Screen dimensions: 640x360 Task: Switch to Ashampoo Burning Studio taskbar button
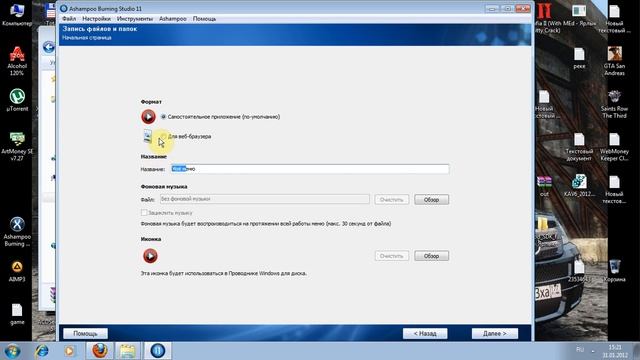click(x=158, y=351)
